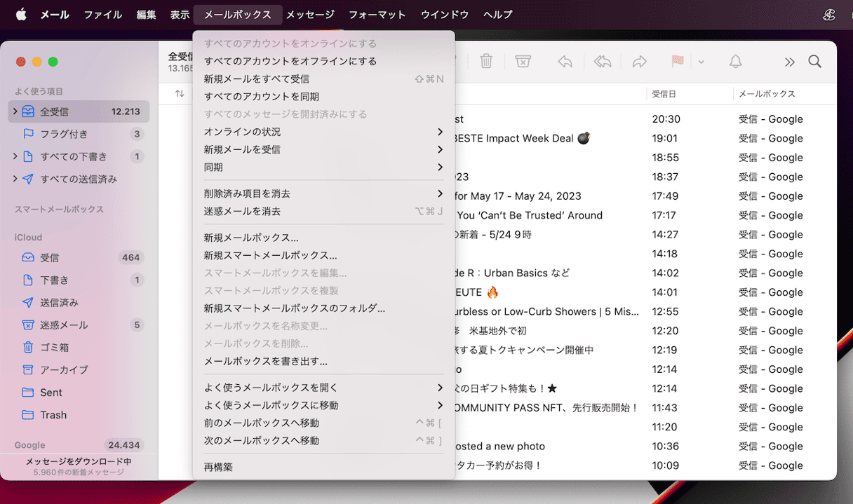Screen dimensions: 853x504
Task: Expand the 全受信 disclosure arrow
Action: (x=15, y=111)
